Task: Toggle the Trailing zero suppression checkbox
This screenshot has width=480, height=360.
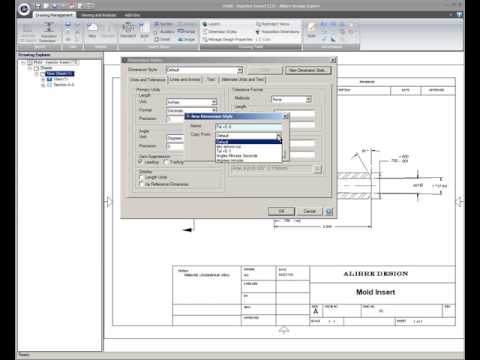Action: pyautogui.click(x=166, y=162)
